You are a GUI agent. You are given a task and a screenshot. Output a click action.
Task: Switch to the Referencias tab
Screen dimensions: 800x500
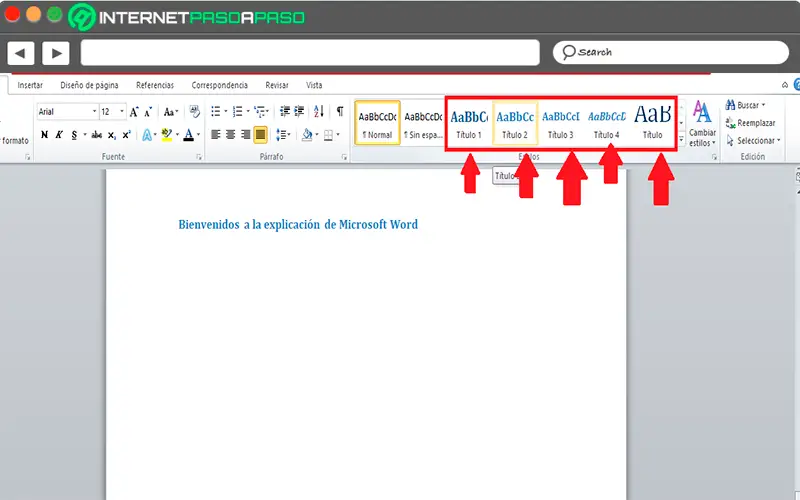point(155,85)
